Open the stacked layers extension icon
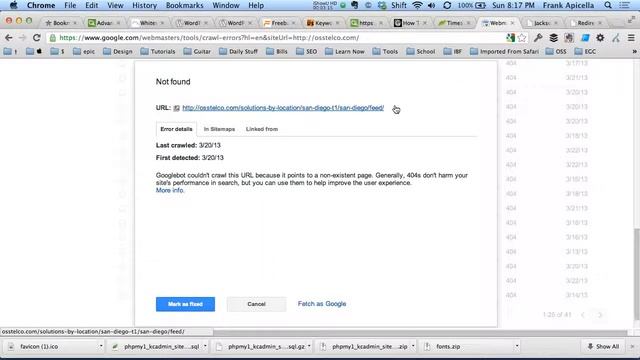The height and width of the screenshot is (360, 640). click(553, 38)
